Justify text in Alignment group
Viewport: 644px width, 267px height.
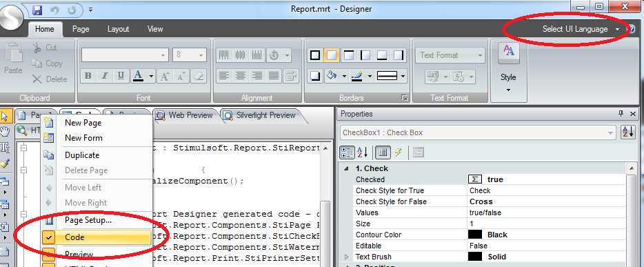point(274,76)
